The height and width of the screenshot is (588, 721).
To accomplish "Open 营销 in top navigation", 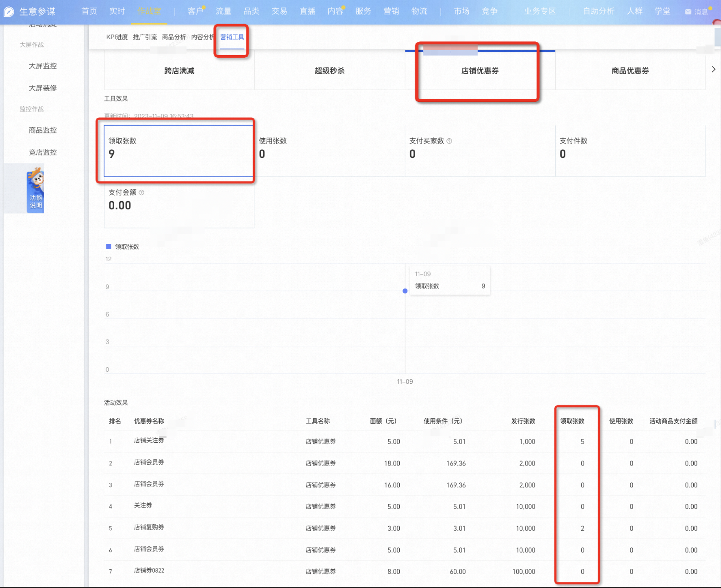I will (391, 11).
